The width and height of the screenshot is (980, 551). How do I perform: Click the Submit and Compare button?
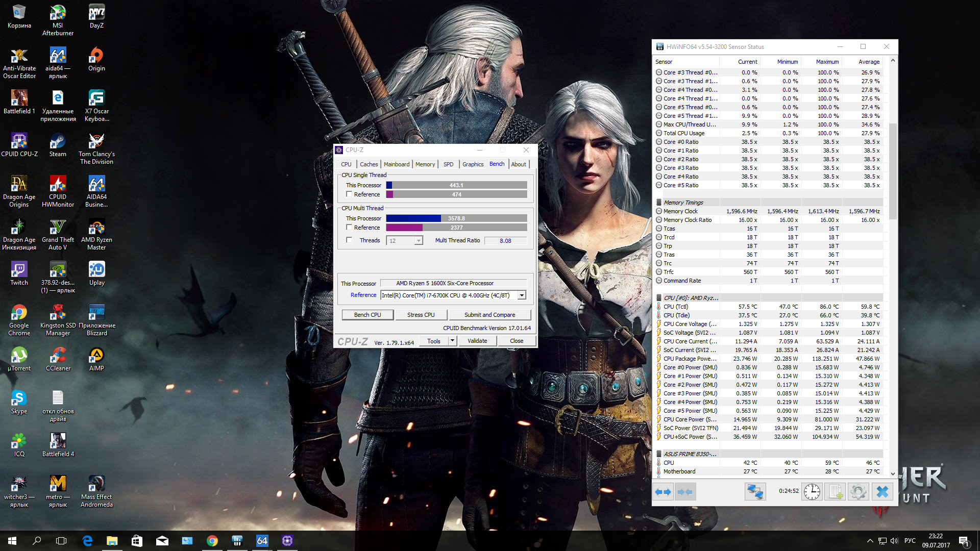click(x=489, y=315)
